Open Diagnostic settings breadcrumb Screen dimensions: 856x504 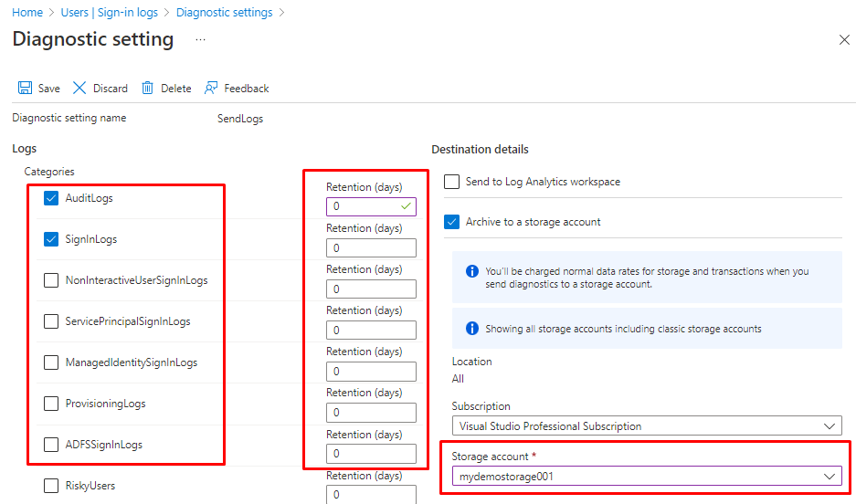click(x=224, y=13)
